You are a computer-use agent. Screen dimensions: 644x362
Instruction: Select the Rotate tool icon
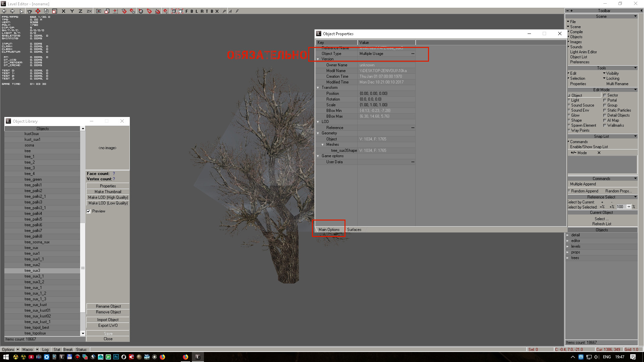click(x=46, y=11)
